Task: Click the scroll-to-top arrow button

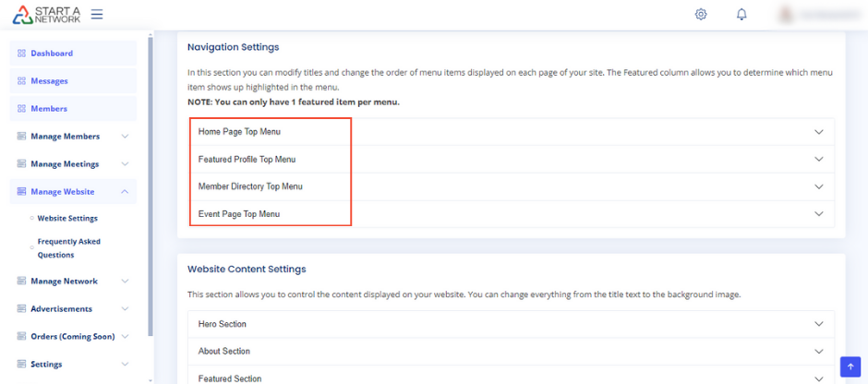Action: click(850, 366)
